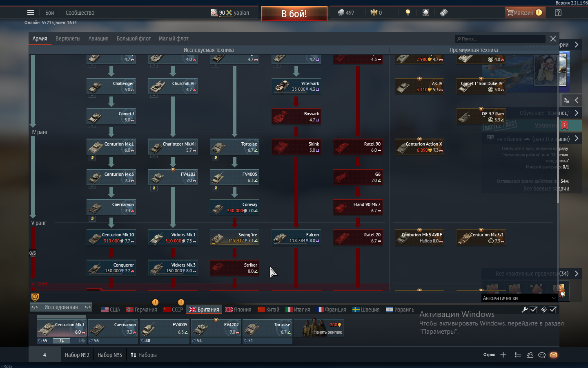Click the В бой! button
588x368 pixels.
click(x=294, y=13)
